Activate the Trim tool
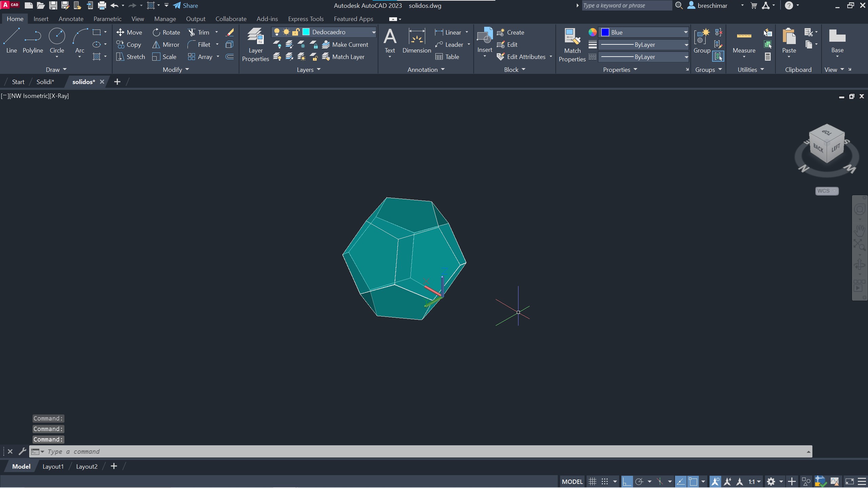The width and height of the screenshot is (868, 488). click(x=199, y=32)
